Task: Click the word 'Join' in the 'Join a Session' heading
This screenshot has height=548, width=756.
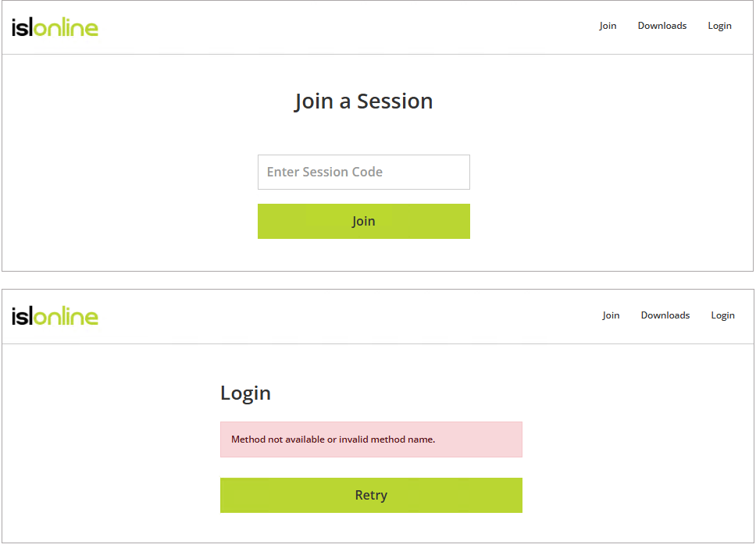Action: [x=313, y=101]
